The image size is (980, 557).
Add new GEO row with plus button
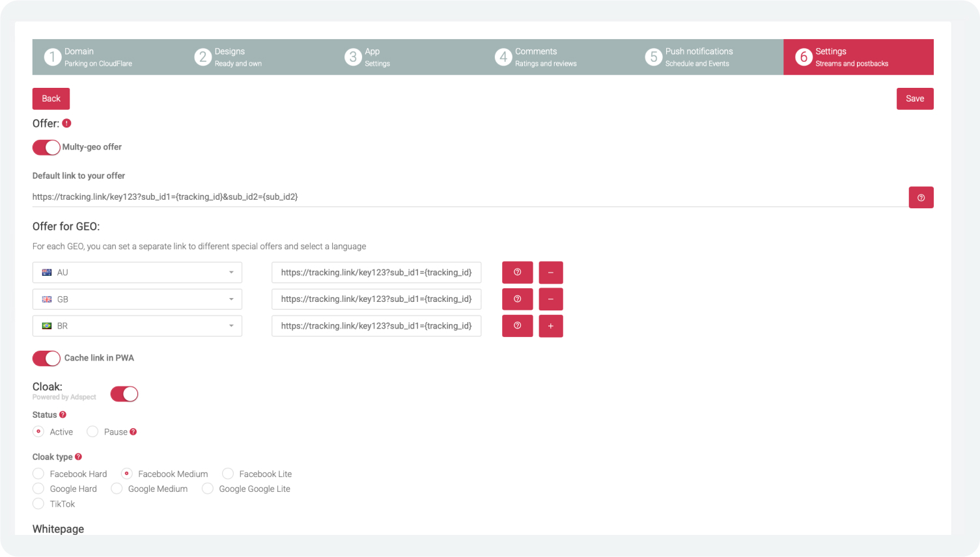pyautogui.click(x=550, y=326)
